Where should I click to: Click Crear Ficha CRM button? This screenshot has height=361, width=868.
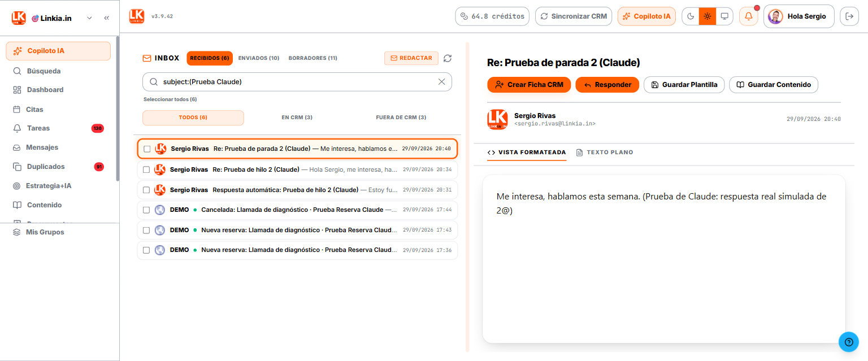[x=529, y=85]
